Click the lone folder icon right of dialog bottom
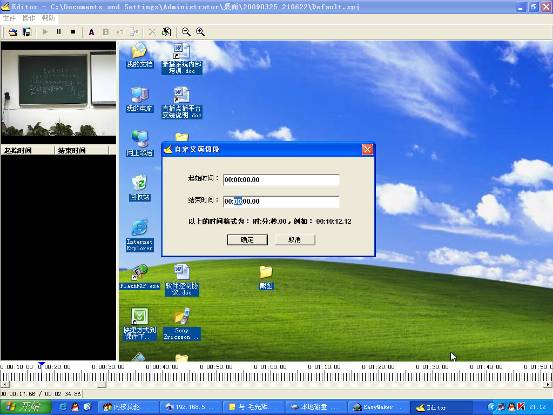 266,277
